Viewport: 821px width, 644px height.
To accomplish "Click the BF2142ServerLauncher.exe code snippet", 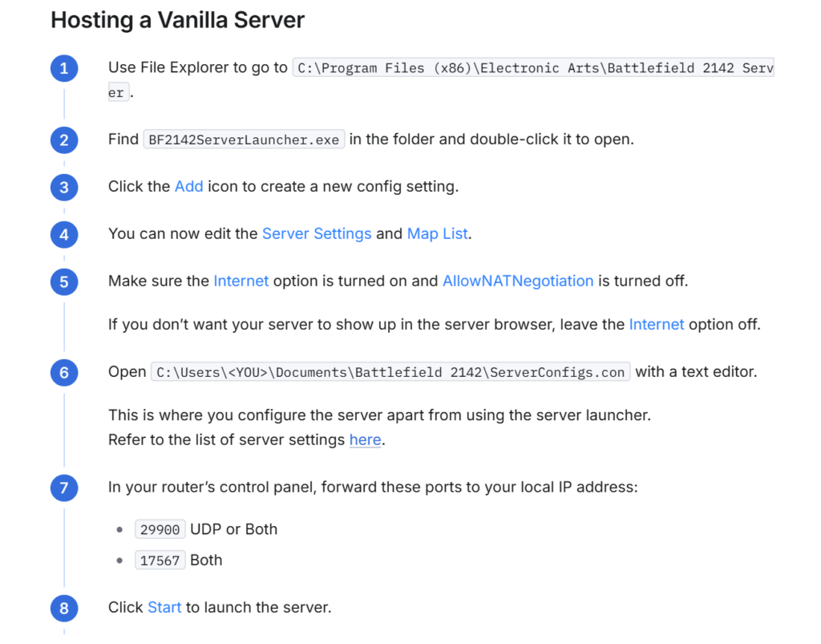I will click(244, 140).
